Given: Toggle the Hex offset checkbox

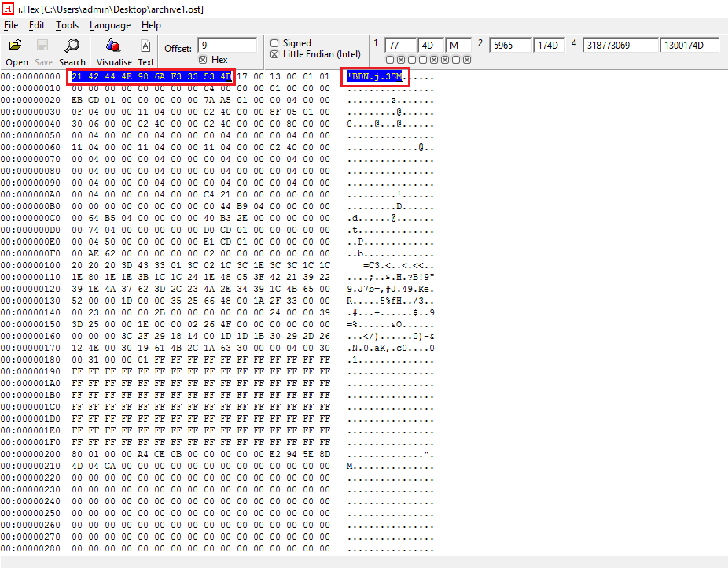Looking at the screenshot, I should coord(203,60).
